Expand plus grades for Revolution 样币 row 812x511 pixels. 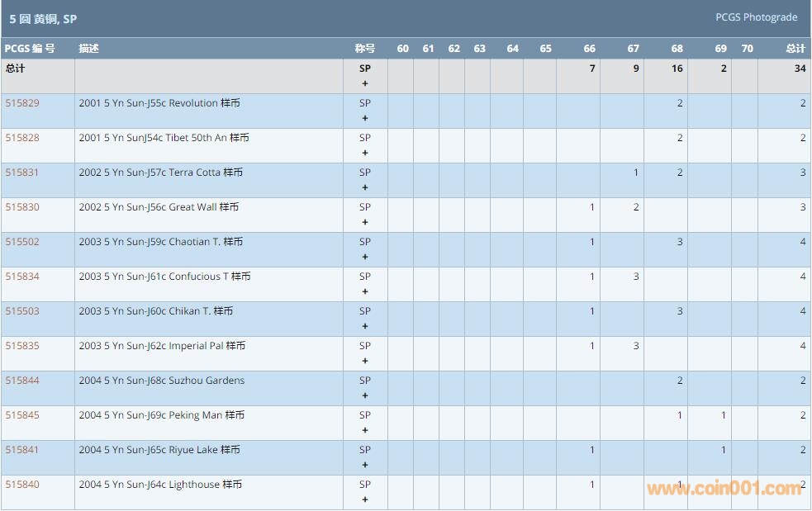(365, 118)
